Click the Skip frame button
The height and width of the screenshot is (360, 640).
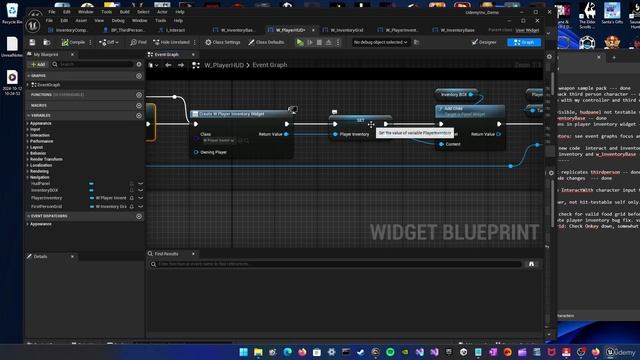click(310, 42)
